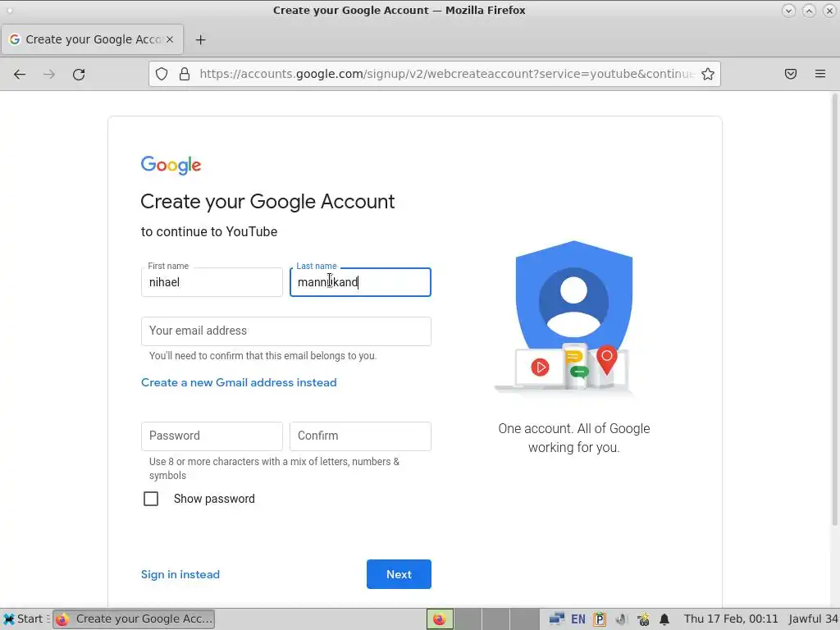Go back to the previous page
Image resolution: width=840 pixels, height=630 pixels.
pos(20,75)
